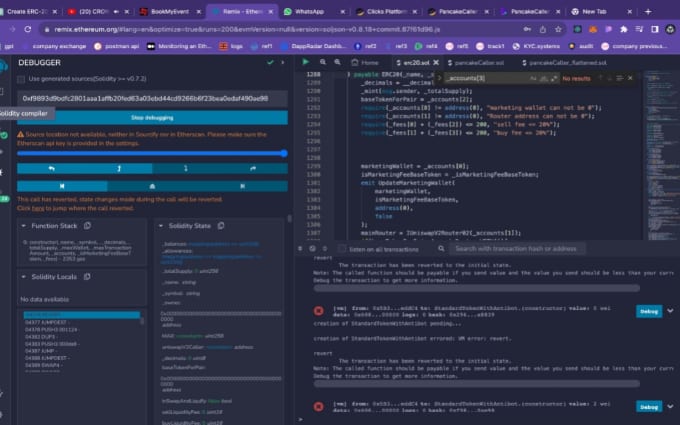Click the step back (into) button
The height and width of the screenshot is (425, 680).
119,168
